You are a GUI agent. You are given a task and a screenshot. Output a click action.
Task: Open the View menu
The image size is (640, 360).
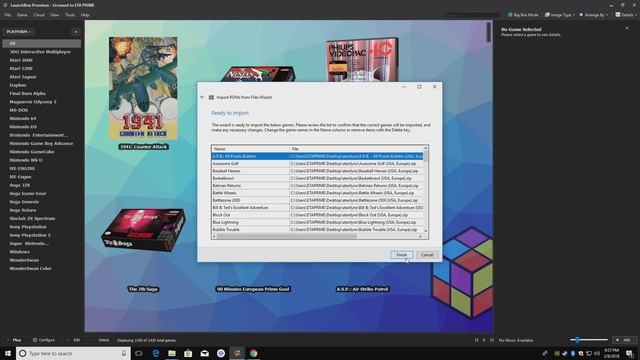pos(55,15)
